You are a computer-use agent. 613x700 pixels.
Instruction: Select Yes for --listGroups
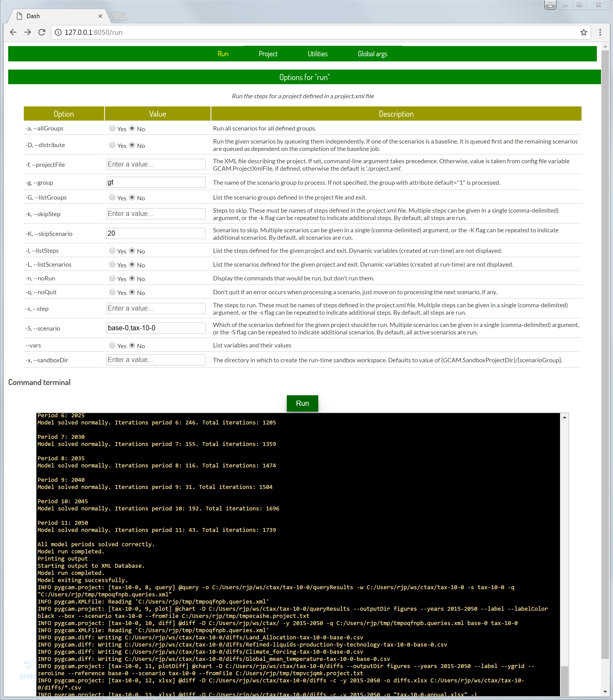tap(112, 198)
